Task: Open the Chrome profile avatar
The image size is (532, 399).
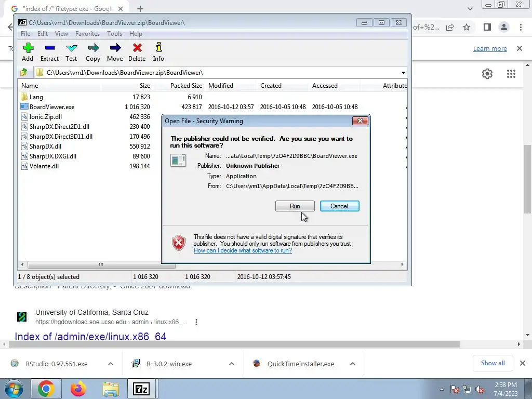Action: tap(504, 27)
